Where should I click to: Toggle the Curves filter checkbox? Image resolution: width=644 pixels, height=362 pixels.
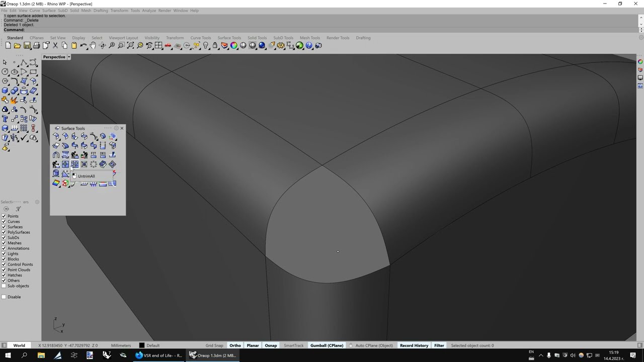(4, 222)
